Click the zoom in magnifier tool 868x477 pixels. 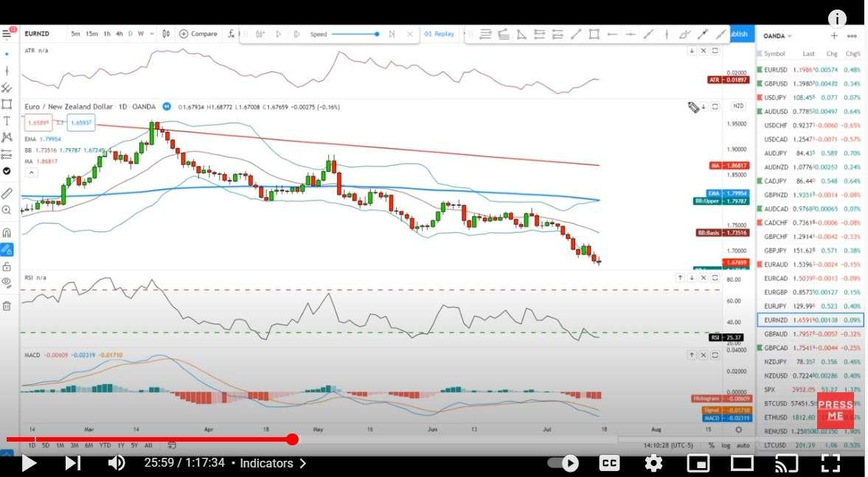[x=7, y=210]
